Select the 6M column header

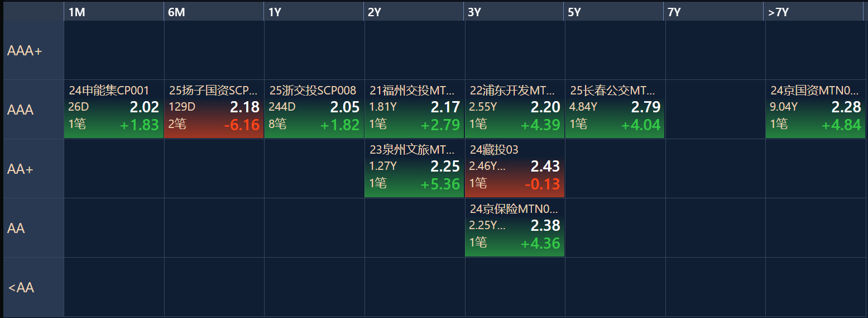pos(214,12)
